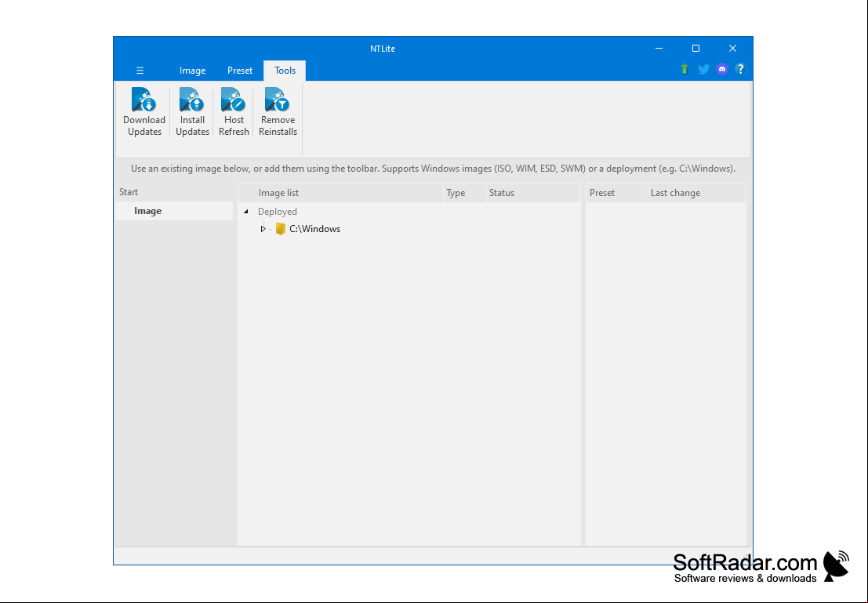Collapse the Deployed group
The height and width of the screenshot is (603, 868).
245,212
